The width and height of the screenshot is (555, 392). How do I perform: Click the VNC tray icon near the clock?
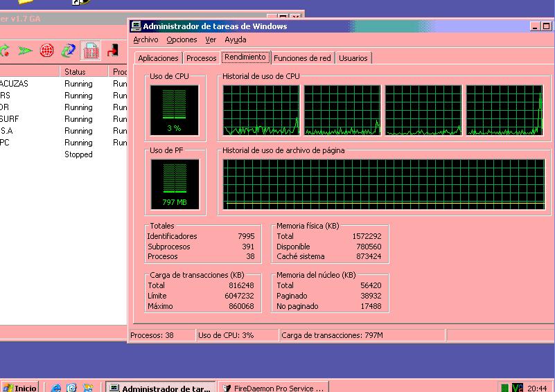[517, 388]
